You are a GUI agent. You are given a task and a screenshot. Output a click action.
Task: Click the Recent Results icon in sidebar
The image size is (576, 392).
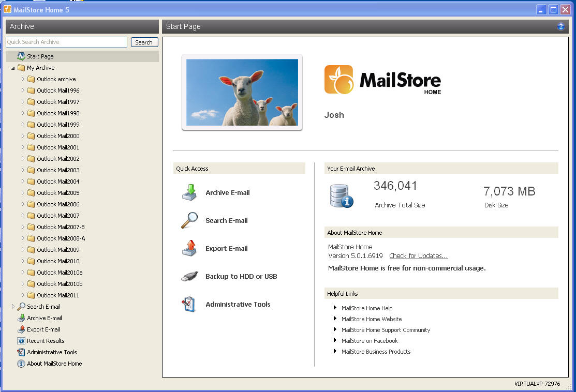(21, 341)
